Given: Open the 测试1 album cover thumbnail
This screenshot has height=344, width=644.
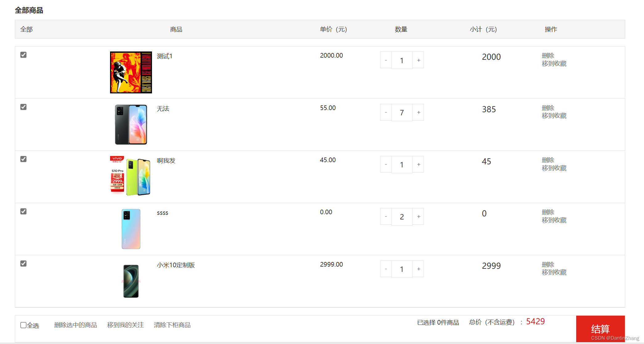Looking at the screenshot, I should [x=131, y=72].
